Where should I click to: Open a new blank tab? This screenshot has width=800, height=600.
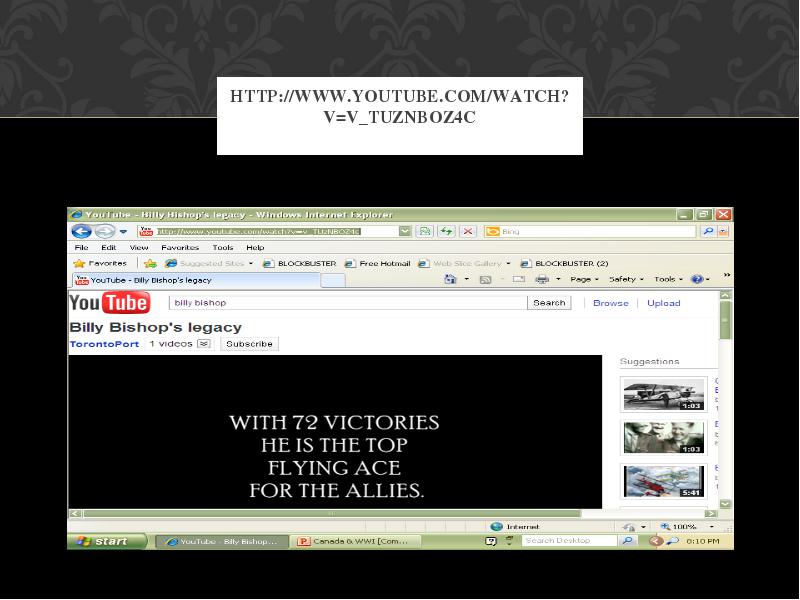pyautogui.click(x=333, y=281)
